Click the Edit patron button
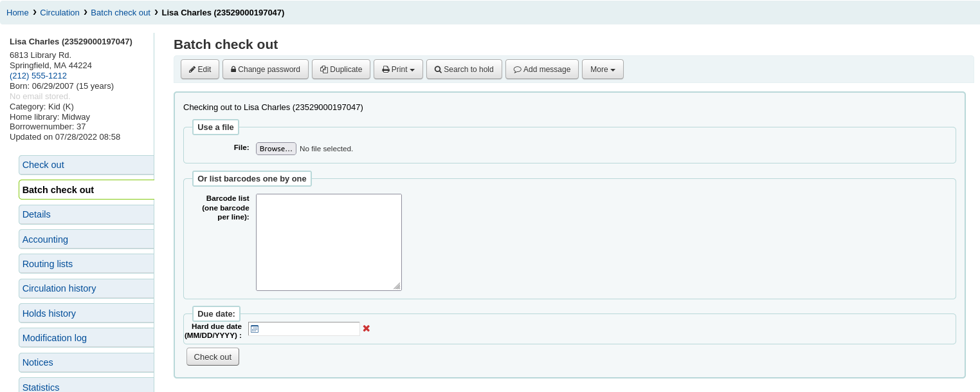This screenshot has height=392, width=980. point(200,70)
